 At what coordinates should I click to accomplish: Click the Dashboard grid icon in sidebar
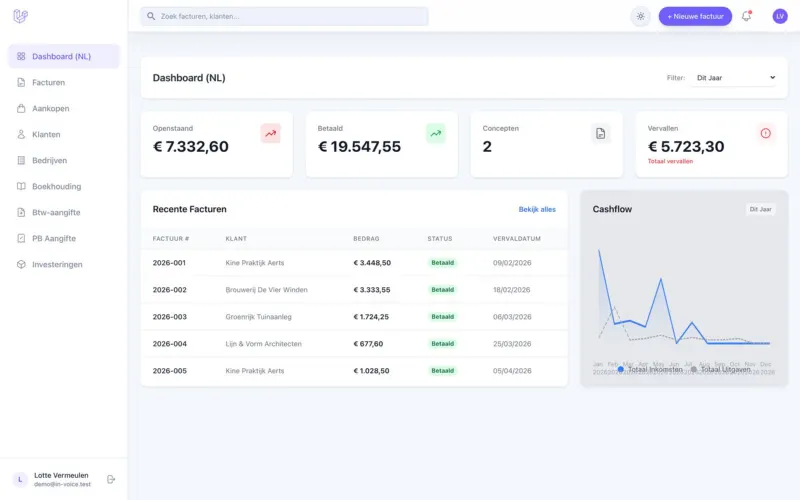21,56
